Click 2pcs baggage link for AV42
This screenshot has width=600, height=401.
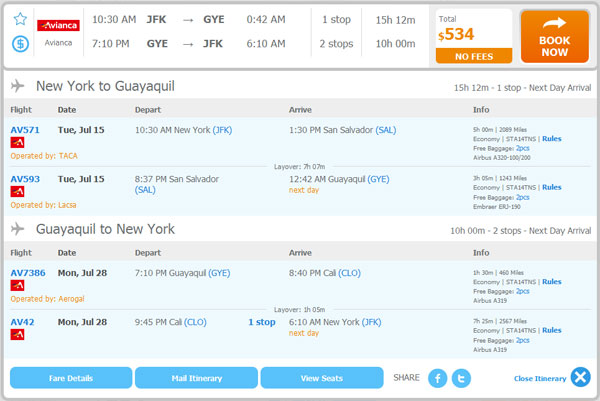click(522, 341)
